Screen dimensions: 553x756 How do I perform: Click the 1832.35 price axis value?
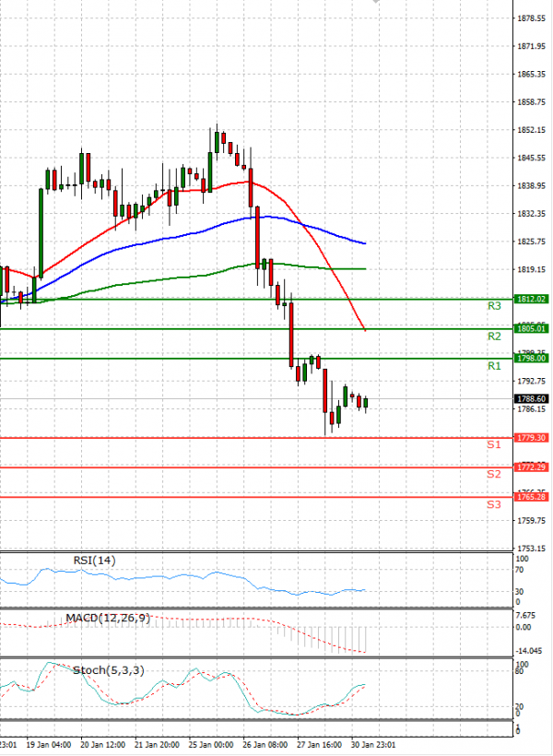pyautogui.click(x=531, y=214)
